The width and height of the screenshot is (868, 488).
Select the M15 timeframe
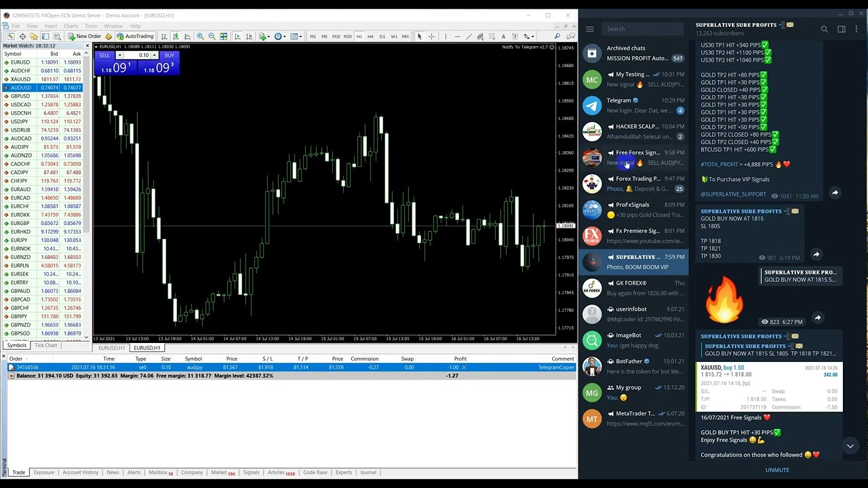tap(336, 36)
